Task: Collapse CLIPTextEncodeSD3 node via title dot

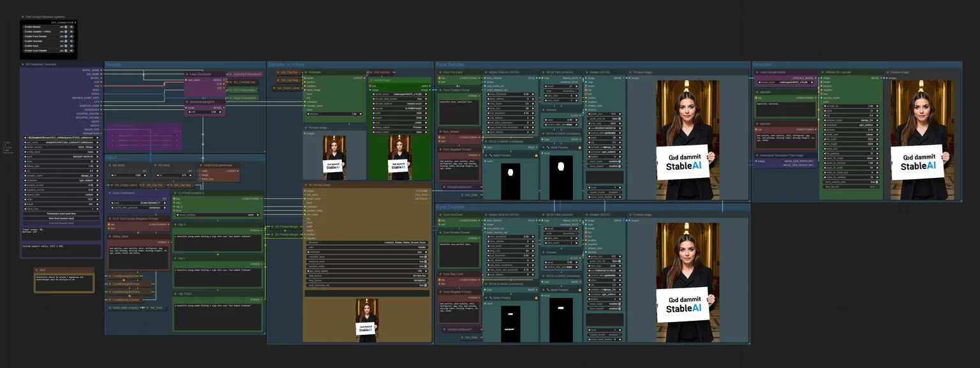Action: [175, 193]
